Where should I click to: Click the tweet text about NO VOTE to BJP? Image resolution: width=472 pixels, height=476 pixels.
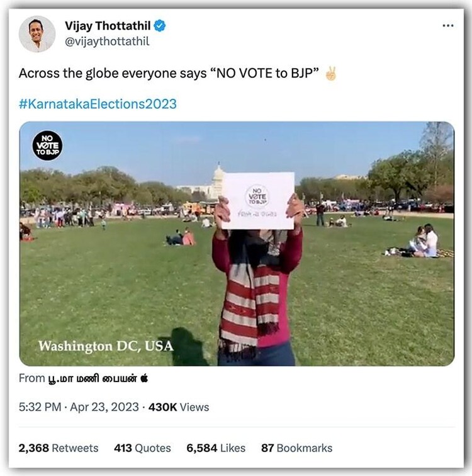(x=169, y=74)
